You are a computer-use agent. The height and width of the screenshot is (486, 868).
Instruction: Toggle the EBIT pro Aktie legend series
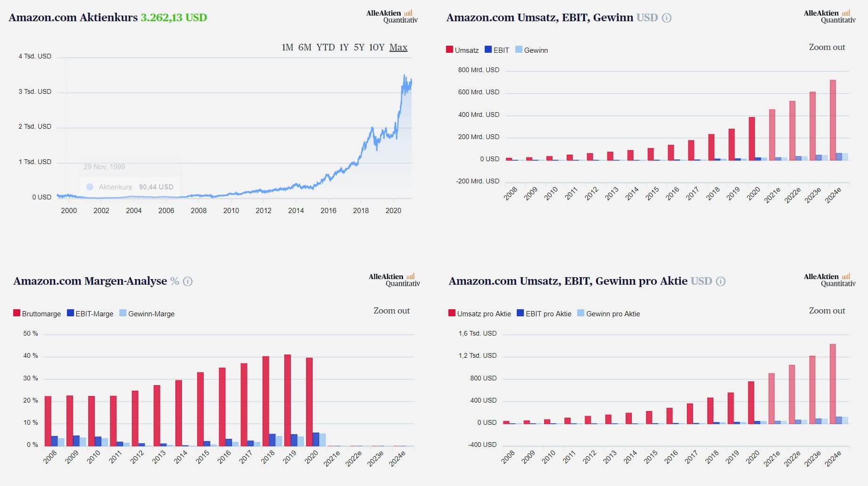[x=544, y=313]
